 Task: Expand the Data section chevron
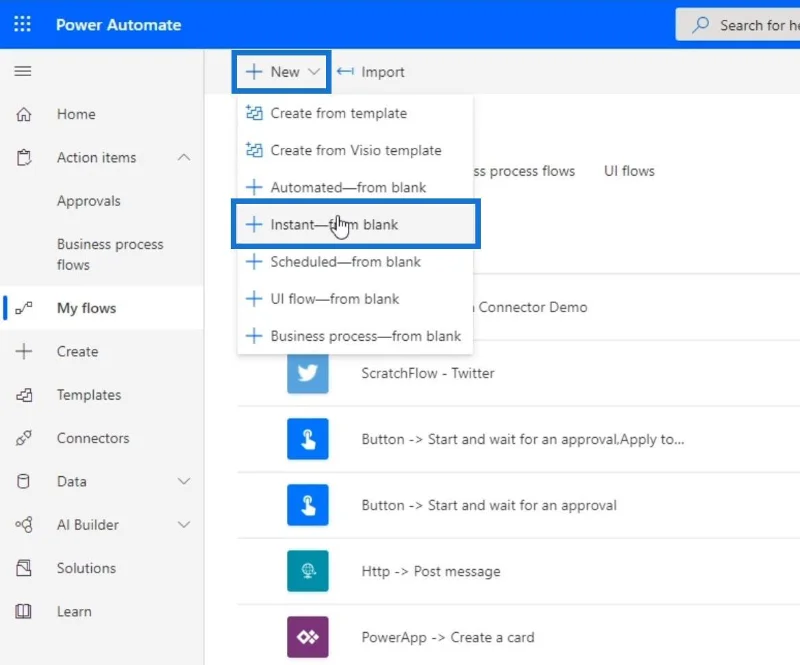(x=184, y=481)
